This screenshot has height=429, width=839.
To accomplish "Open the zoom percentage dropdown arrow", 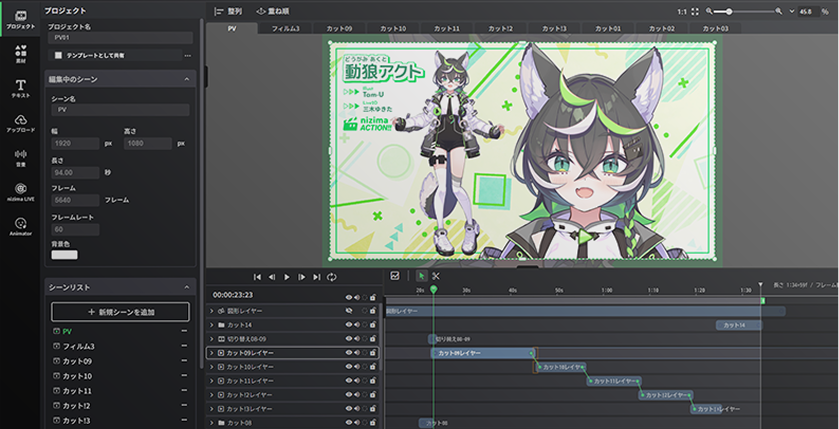I will pyautogui.click(x=792, y=11).
